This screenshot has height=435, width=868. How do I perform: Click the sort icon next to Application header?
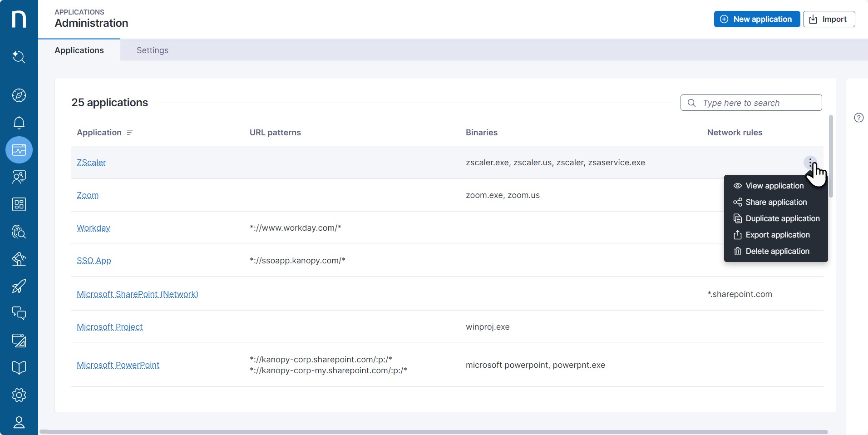(130, 133)
